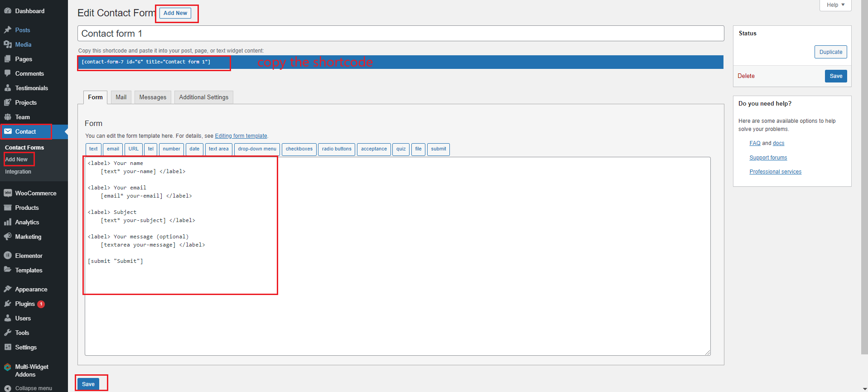This screenshot has height=392, width=868.
Task: Switch to the Mail tab
Action: point(121,97)
